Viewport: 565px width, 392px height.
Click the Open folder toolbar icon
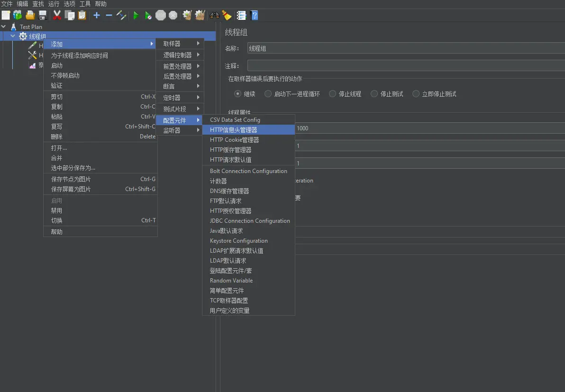30,16
